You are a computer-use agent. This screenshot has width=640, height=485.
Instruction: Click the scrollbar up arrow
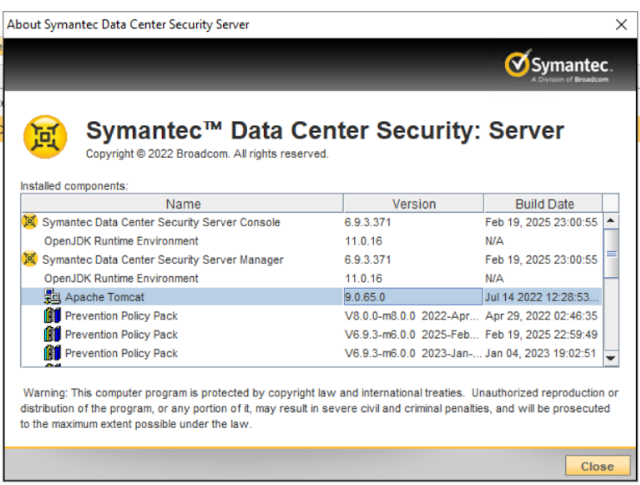pyautogui.click(x=611, y=221)
